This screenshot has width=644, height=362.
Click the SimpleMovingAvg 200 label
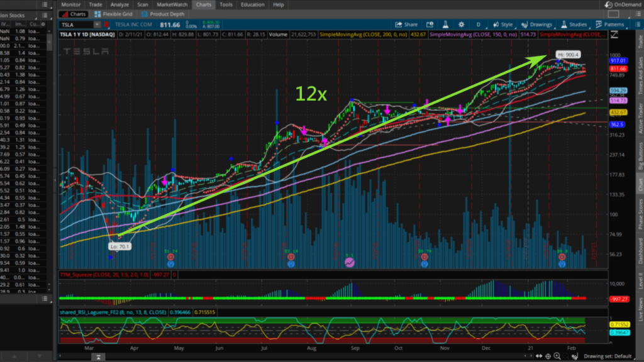[x=364, y=35]
